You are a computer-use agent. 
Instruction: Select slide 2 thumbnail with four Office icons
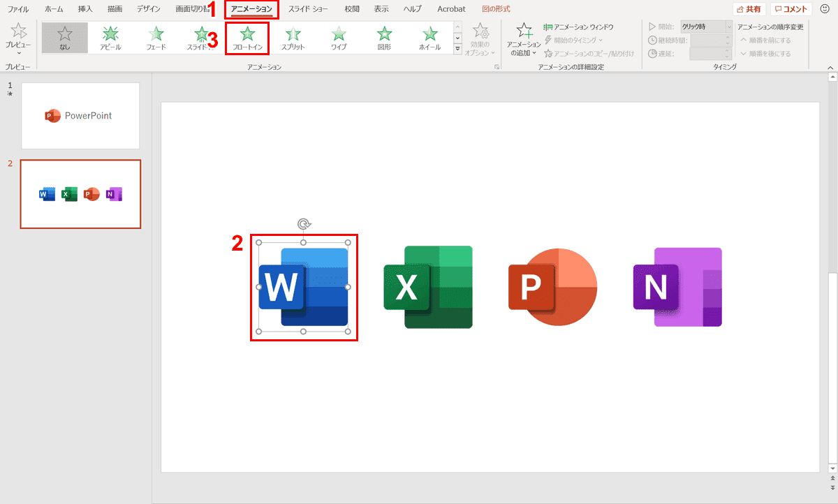(80, 194)
